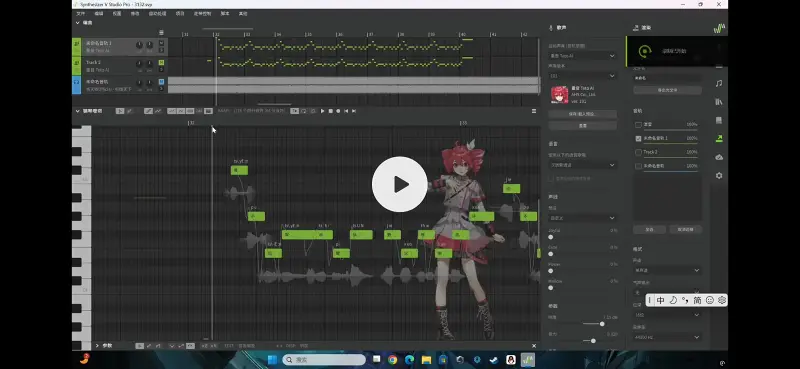Open the voice version dropdown
Screen dimensions: 800x369
[582, 76]
